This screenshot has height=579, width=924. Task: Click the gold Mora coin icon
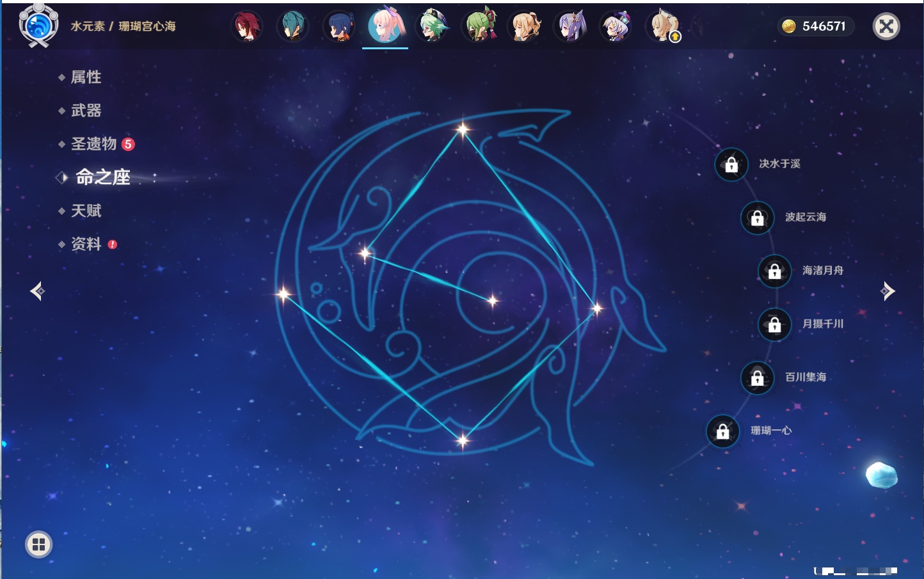tap(789, 26)
